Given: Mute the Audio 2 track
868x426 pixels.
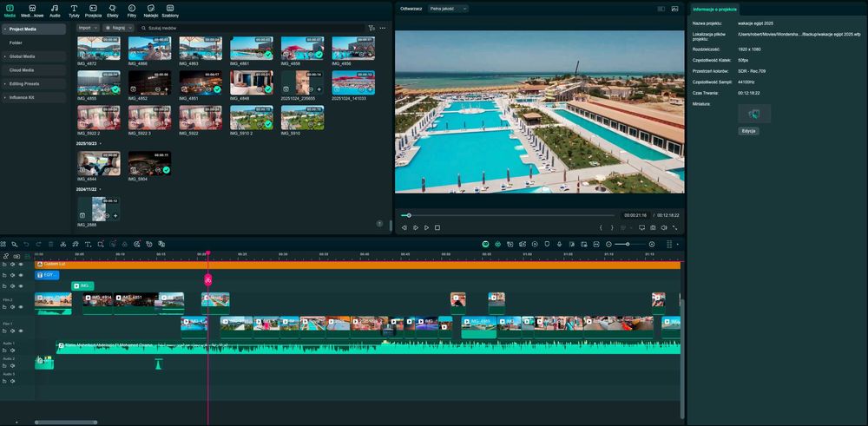Looking at the screenshot, I should (13, 365).
